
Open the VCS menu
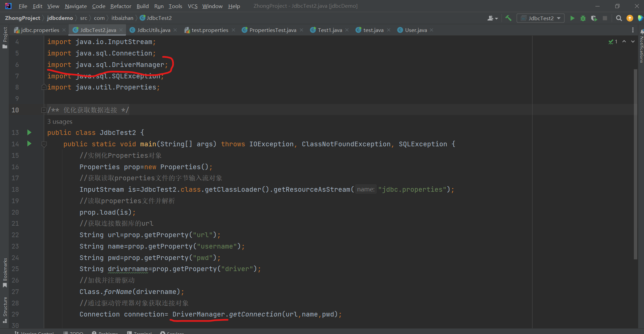[192, 6]
